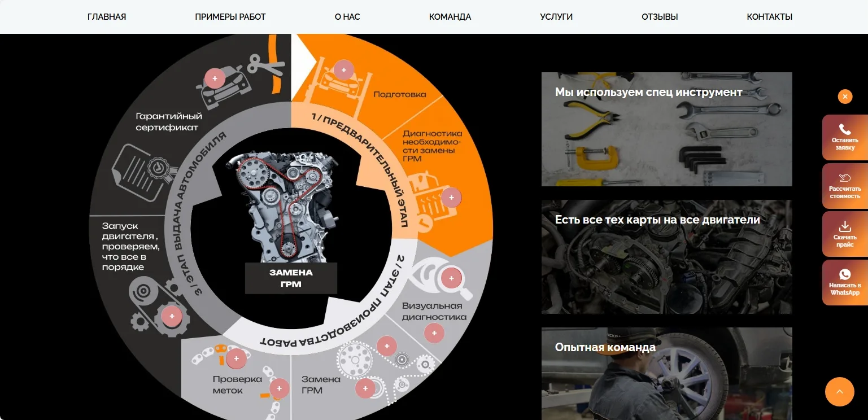Close the floating side contact panel
The width and height of the screenshot is (868, 420).
coord(845,97)
